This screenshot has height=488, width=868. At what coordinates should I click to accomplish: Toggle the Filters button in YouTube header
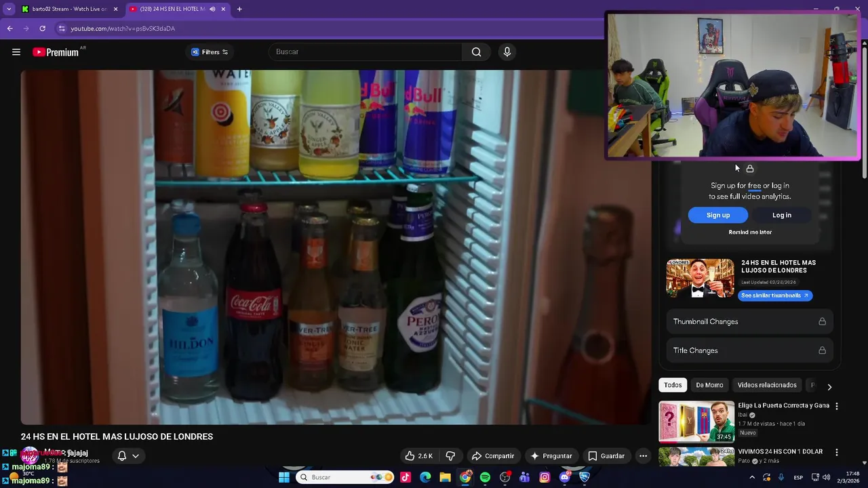(x=210, y=52)
